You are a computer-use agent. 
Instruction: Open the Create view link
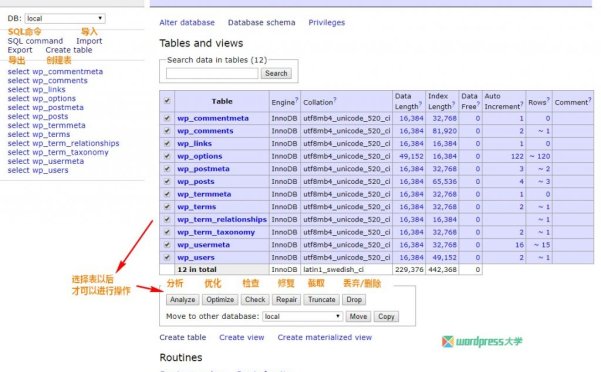tap(241, 338)
